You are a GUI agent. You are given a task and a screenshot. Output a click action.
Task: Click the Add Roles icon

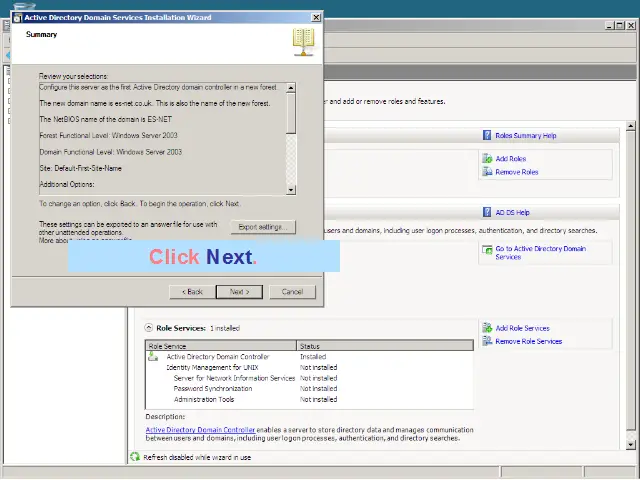(x=487, y=158)
